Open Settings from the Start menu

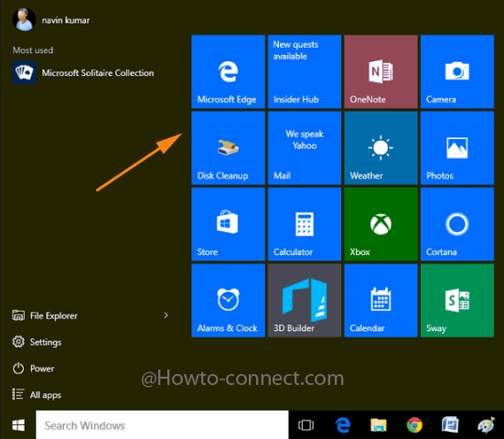click(37, 342)
